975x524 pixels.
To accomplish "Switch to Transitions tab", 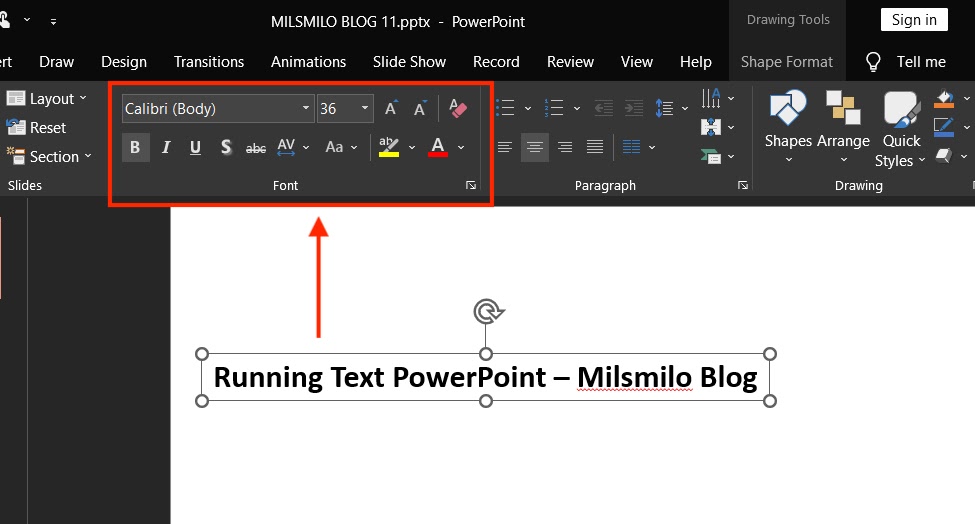I will [209, 62].
